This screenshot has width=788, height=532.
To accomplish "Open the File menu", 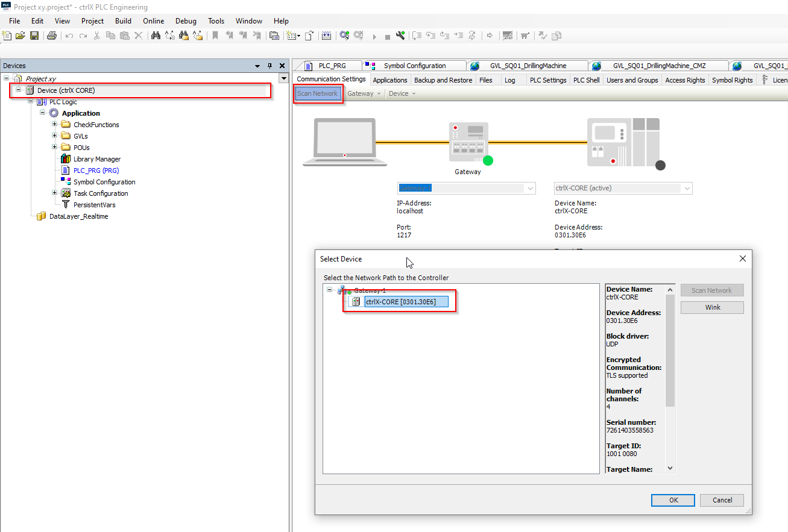I will [14, 20].
